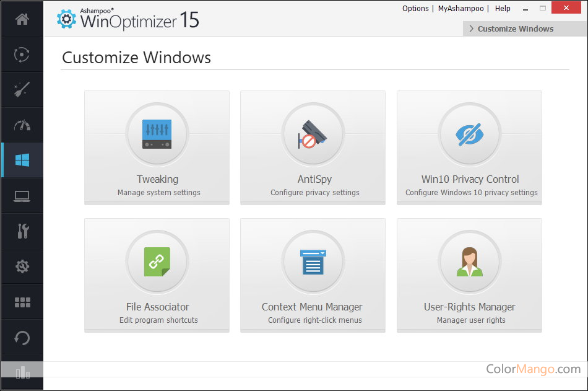This screenshot has width=588, height=391.
Task: Click the 'Edit program shortcuts' text
Action: tap(158, 320)
